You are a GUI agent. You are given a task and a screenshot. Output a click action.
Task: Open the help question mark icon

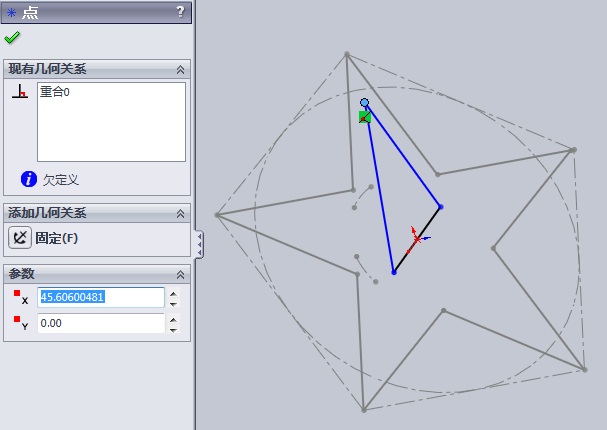(x=180, y=12)
